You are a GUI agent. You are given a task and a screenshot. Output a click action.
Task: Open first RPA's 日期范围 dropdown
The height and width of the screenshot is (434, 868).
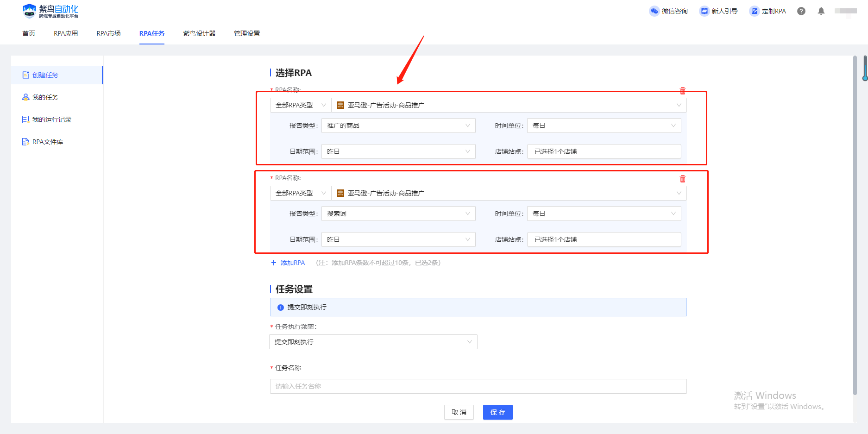point(398,151)
